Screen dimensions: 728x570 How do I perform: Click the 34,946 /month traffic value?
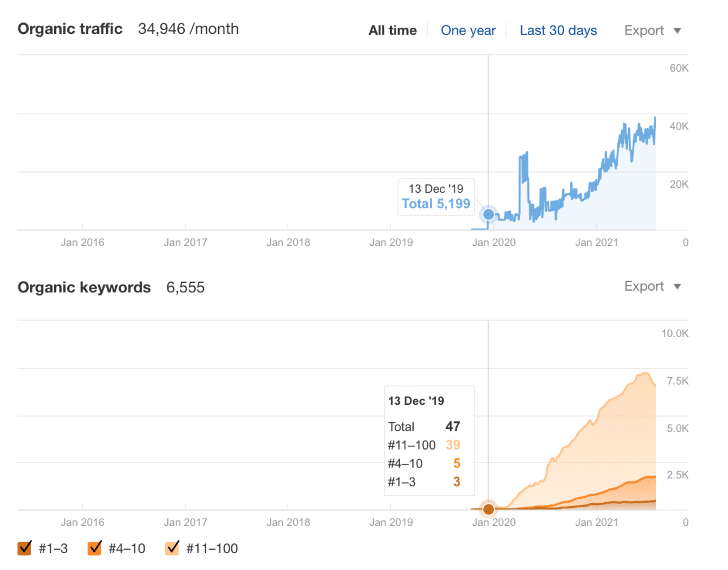coord(188,29)
